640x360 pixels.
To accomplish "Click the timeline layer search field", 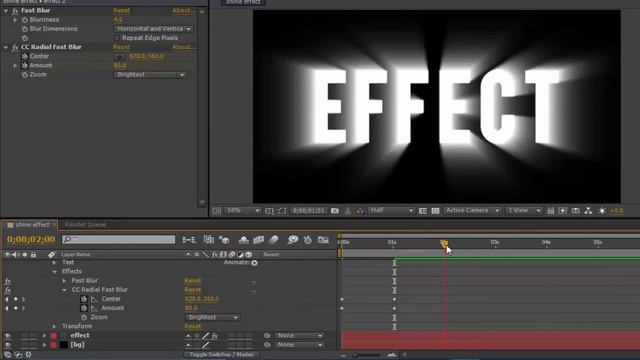I will 118,239.
